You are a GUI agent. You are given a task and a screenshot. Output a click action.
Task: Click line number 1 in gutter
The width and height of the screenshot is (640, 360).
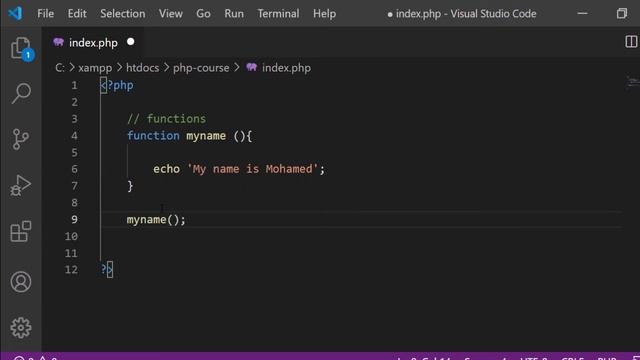coord(74,85)
